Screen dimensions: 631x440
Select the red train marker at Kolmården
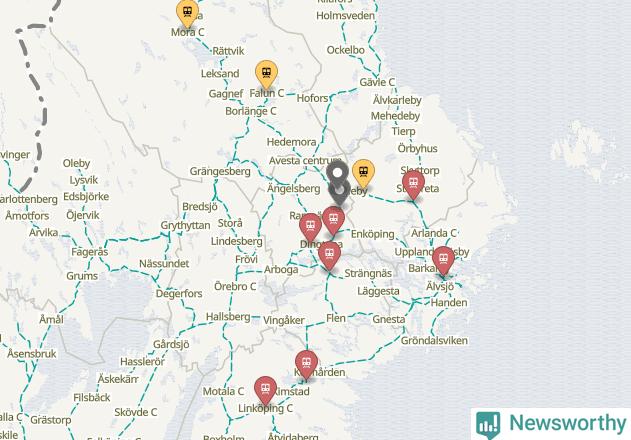(x=306, y=364)
